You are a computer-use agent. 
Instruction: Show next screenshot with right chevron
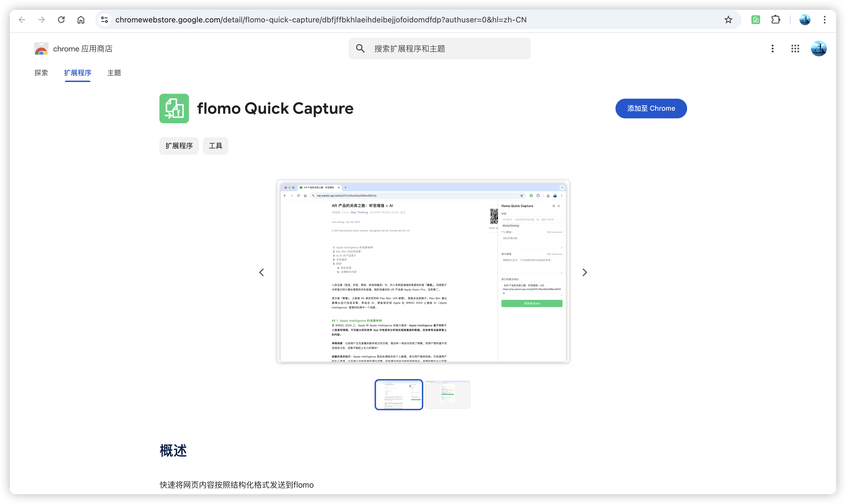584,272
